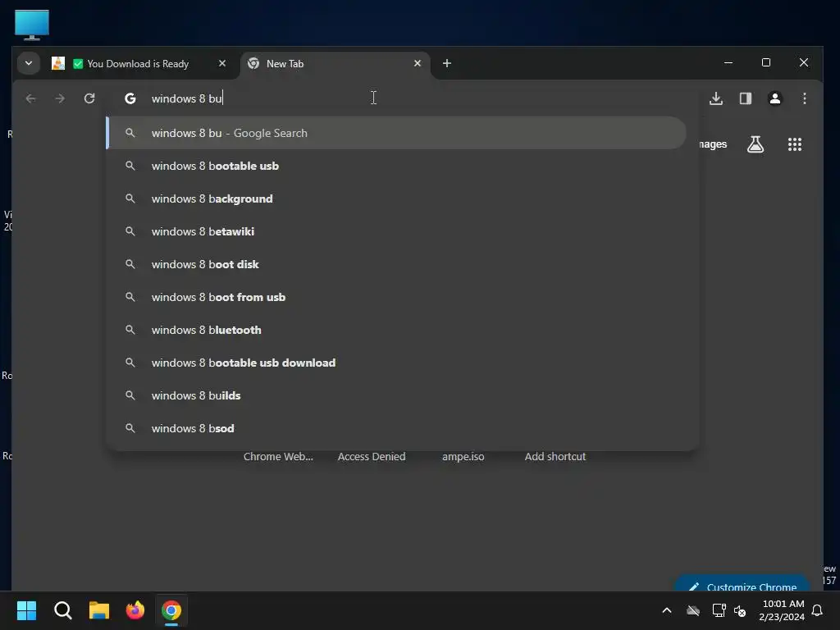Click the OneDrive cloud tray icon
Image resolution: width=840 pixels, height=630 pixels.
693,610
